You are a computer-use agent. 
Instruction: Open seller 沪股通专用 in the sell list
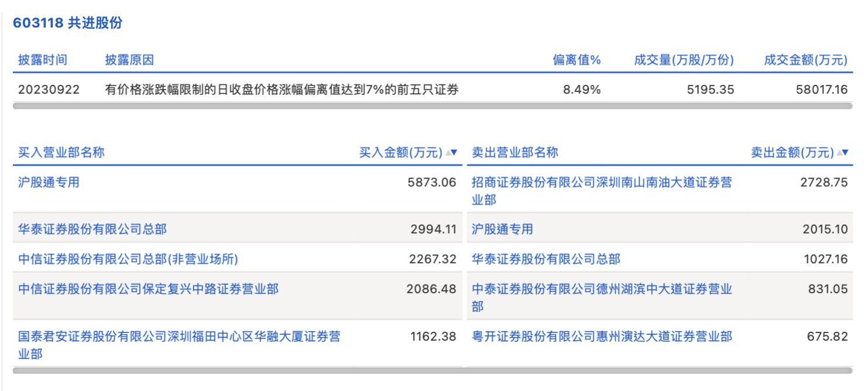(x=503, y=229)
